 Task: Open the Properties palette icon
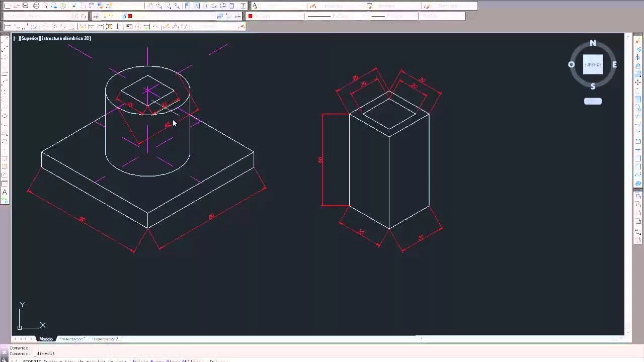pyautogui.click(x=187, y=6)
